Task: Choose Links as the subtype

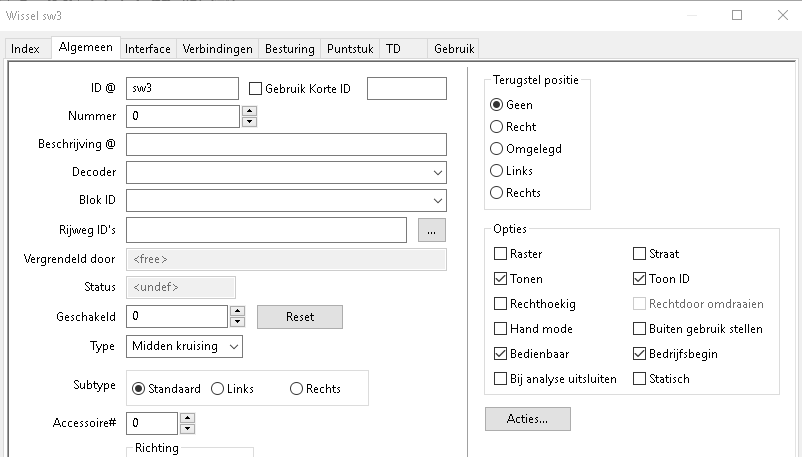Action: pyautogui.click(x=217, y=389)
